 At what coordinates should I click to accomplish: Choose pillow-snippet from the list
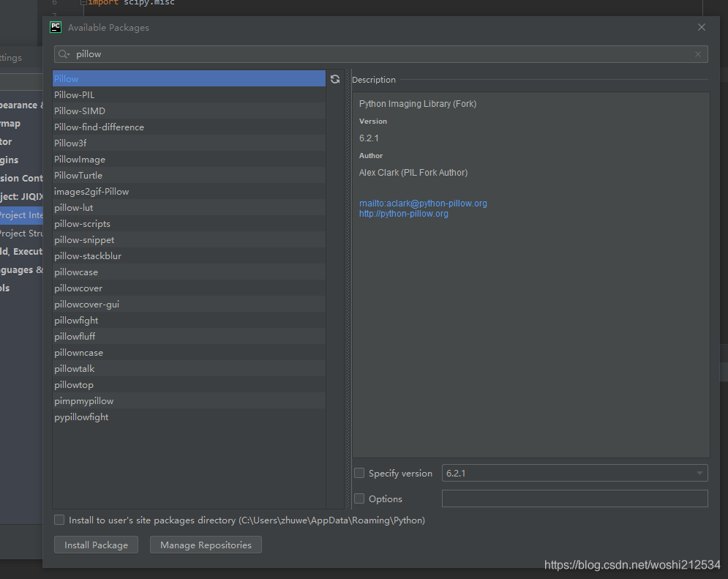coord(189,239)
